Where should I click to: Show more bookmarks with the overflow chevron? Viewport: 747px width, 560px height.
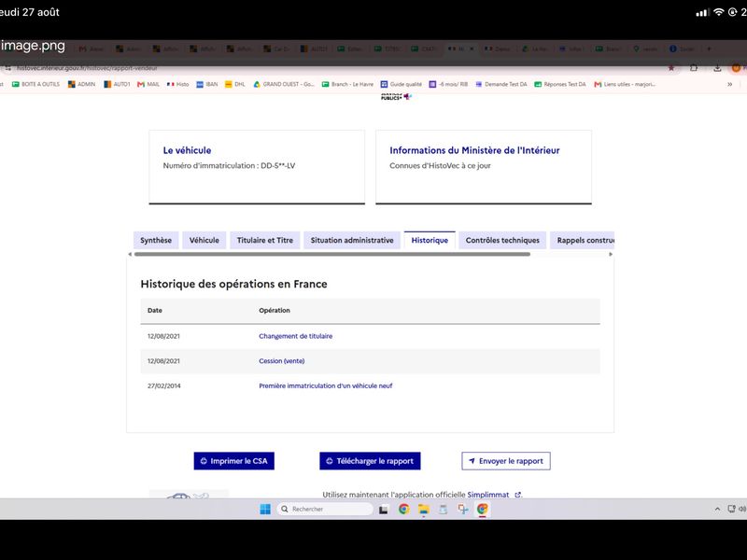pyautogui.click(x=729, y=84)
